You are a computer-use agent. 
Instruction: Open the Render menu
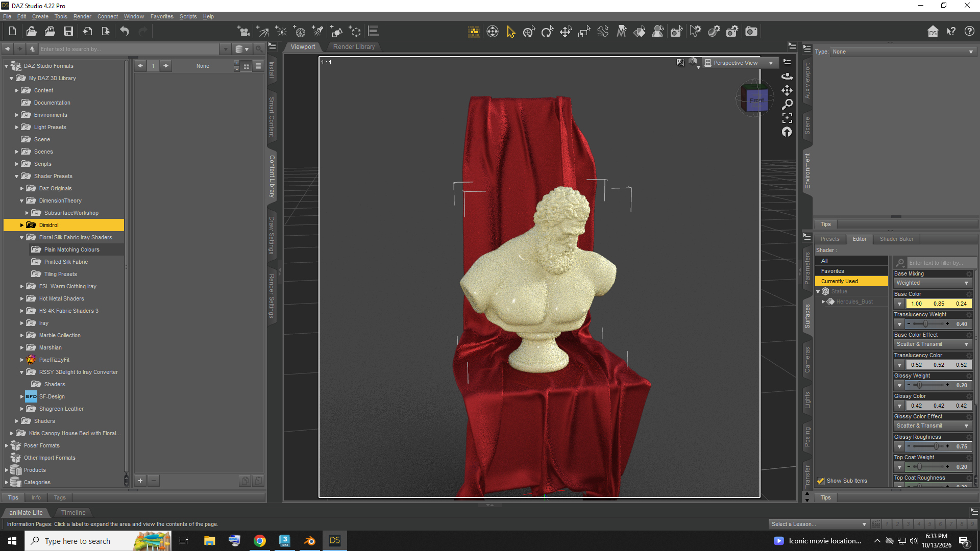pos(82,16)
